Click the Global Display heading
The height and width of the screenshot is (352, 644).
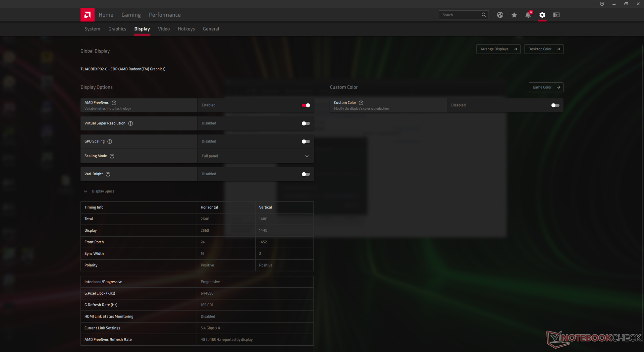pyautogui.click(x=95, y=51)
